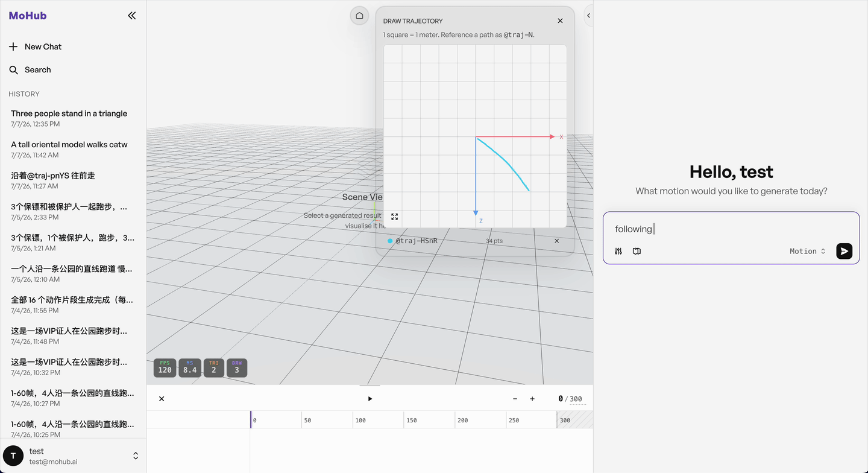Open the chat dated 7/4/26, 10:32 PM

tap(73, 367)
